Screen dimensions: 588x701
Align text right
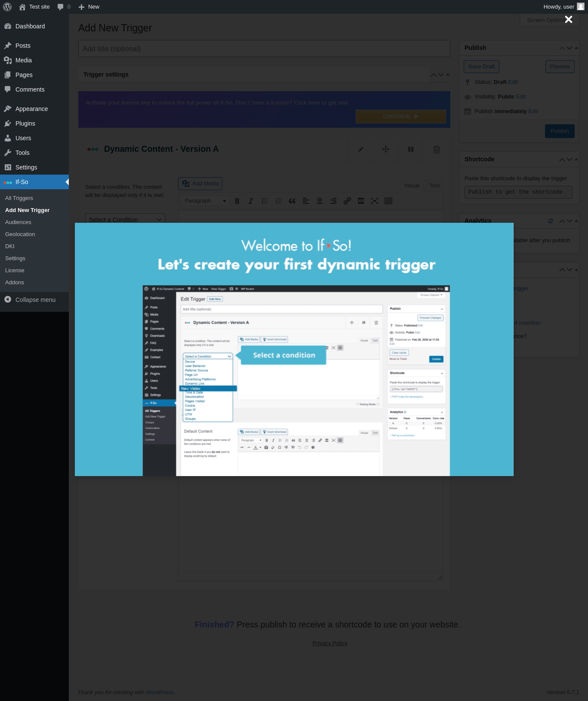click(333, 201)
